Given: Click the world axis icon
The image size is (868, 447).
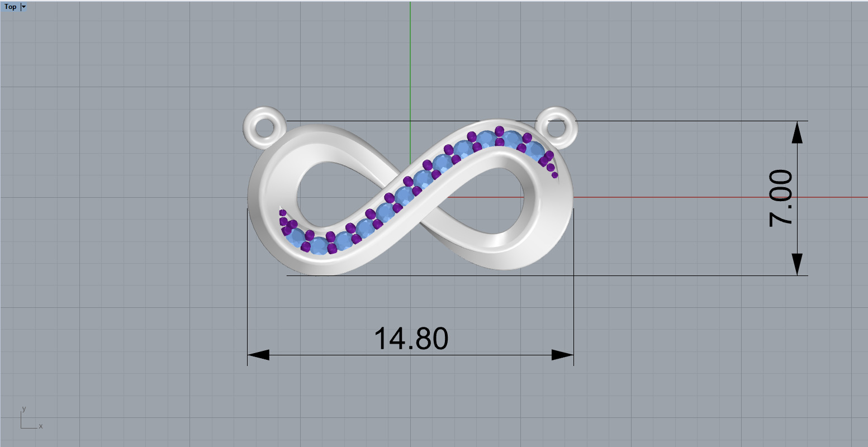Looking at the screenshot, I should coord(31,418).
